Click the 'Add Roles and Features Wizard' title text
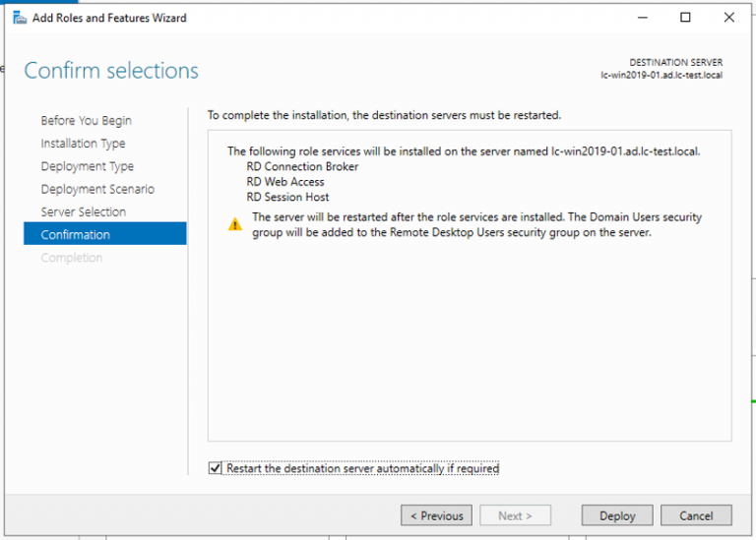The image size is (756, 540). [109, 18]
